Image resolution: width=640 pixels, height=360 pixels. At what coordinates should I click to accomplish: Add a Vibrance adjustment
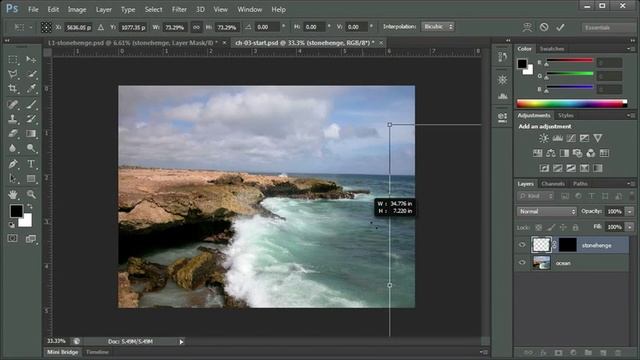(x=598, y=138)
